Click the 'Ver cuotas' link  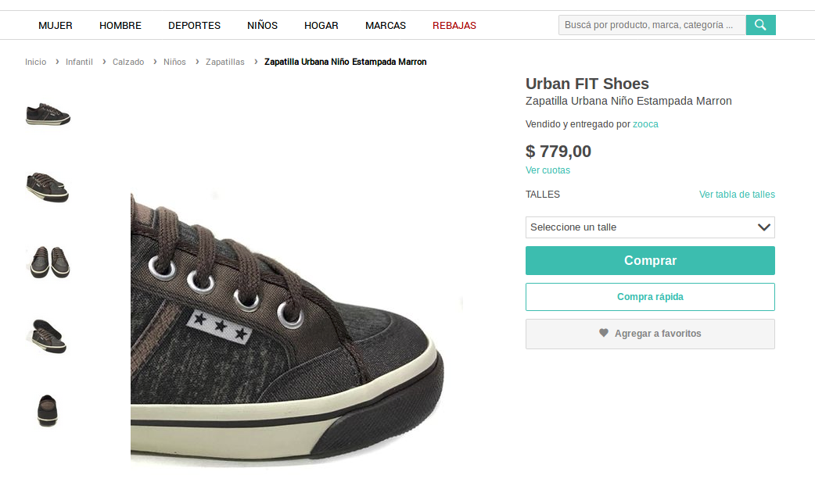[548, 170]
